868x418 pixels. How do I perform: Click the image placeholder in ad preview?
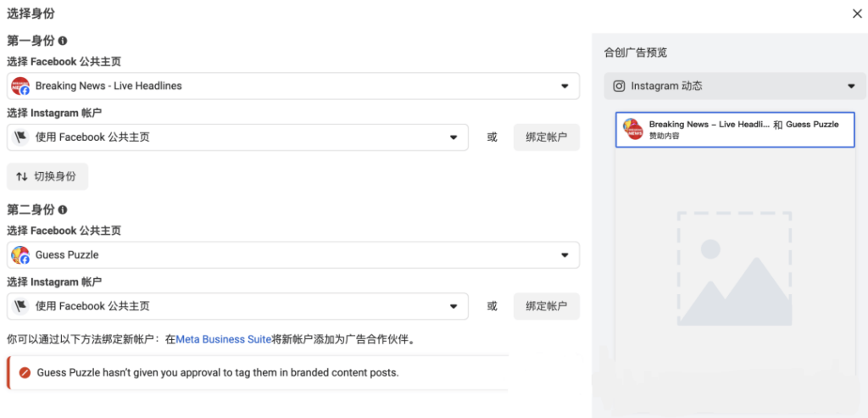(735, 269)
